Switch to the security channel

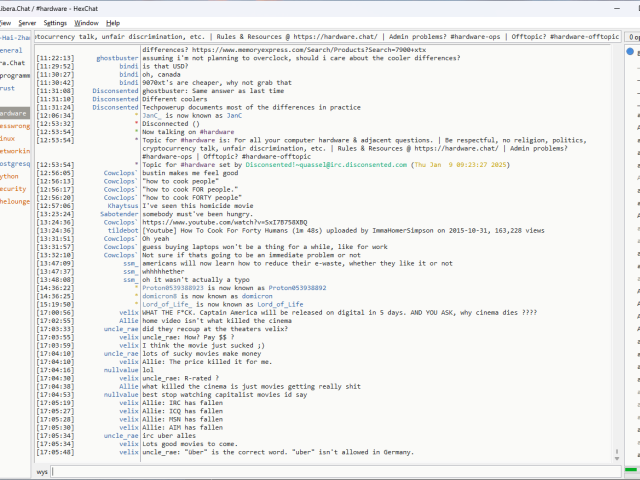pos(12,188)
